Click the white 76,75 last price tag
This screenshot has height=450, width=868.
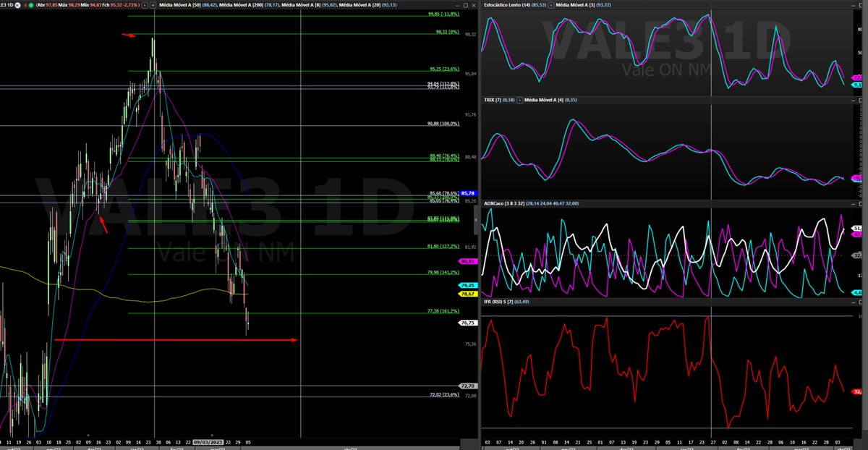(467, 323)
